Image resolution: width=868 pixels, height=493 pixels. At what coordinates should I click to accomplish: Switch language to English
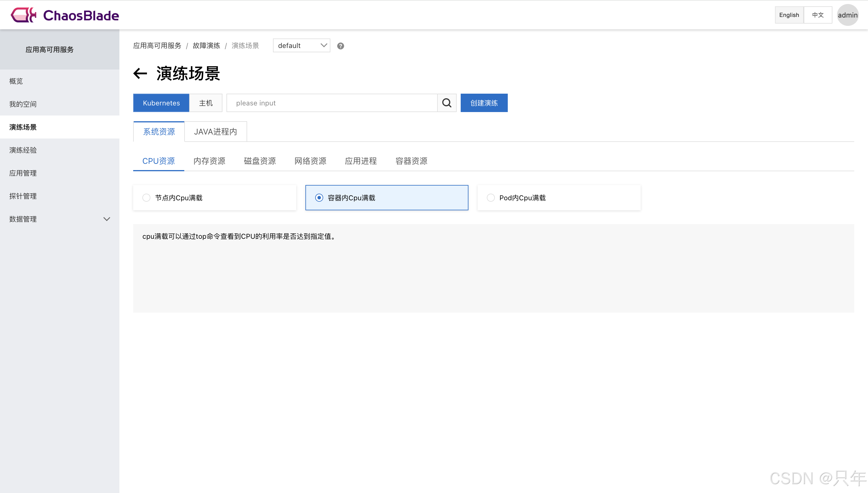[789, 15]
